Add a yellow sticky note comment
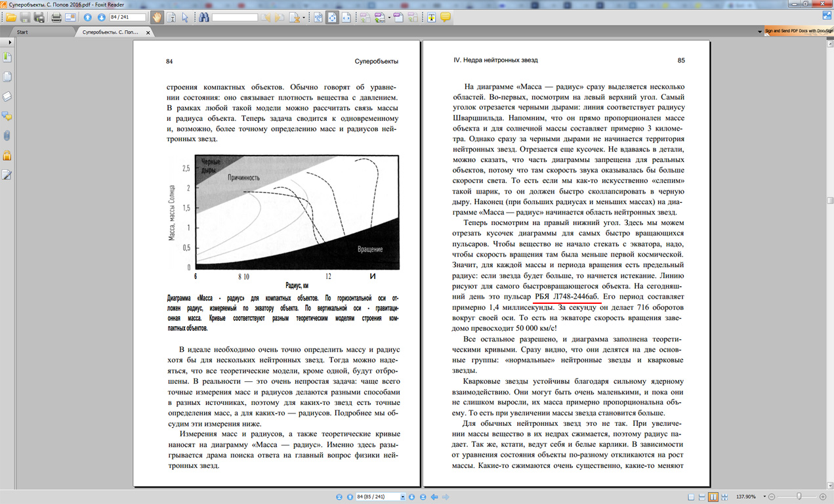 tap(446, 18)
